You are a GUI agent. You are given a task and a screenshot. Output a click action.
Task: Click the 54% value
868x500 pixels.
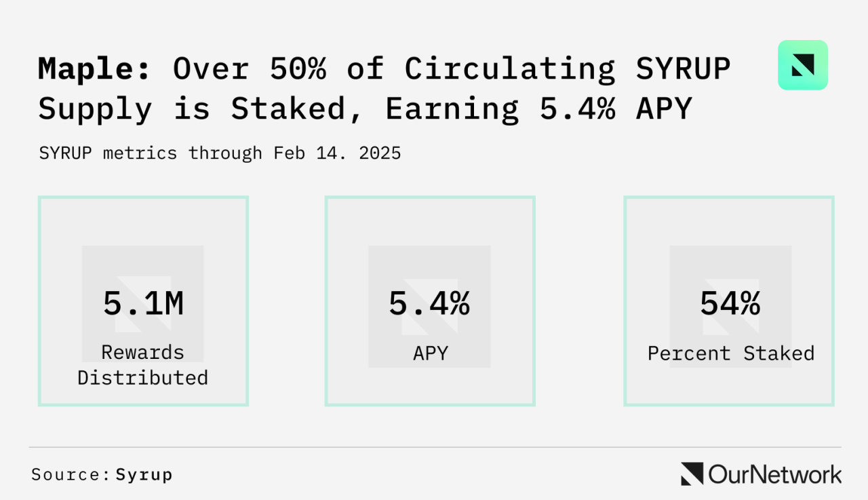[x=730, y=304]
